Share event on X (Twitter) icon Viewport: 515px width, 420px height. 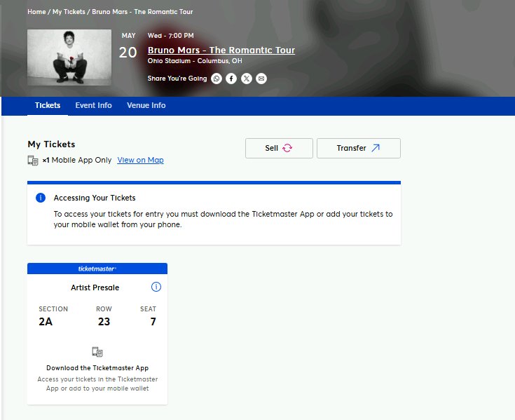pyautogui.click(x=247, y=79)
